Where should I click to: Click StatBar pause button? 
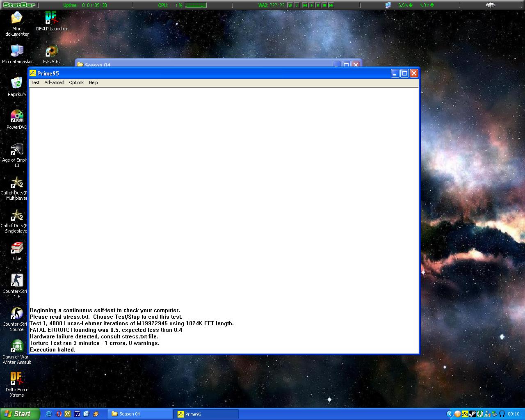click(318, 5)
